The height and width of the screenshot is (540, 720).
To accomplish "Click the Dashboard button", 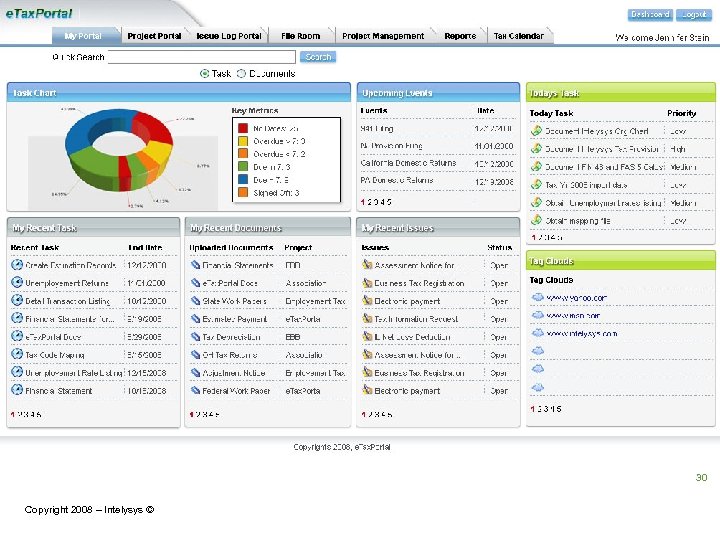I will tap(650, 15).
